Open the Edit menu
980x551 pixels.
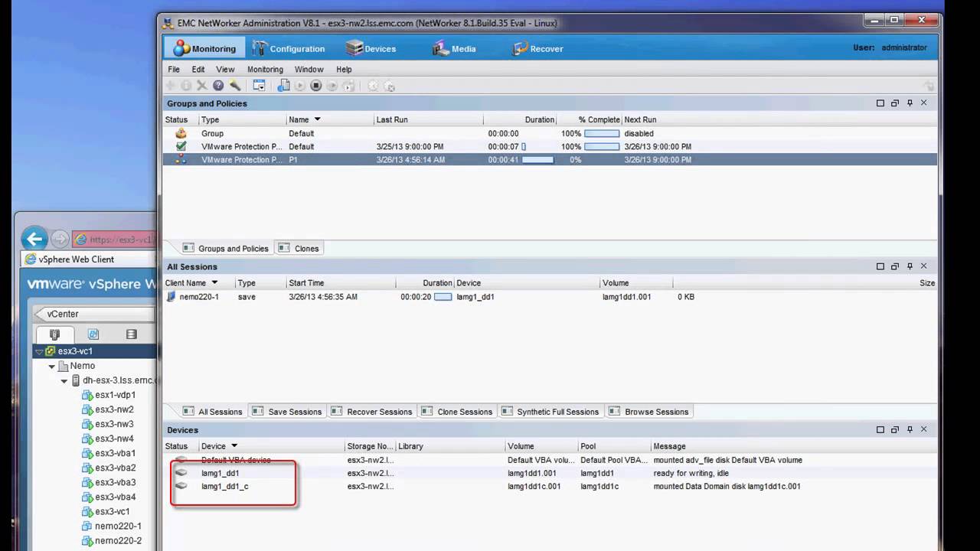(x=198, y=69)
